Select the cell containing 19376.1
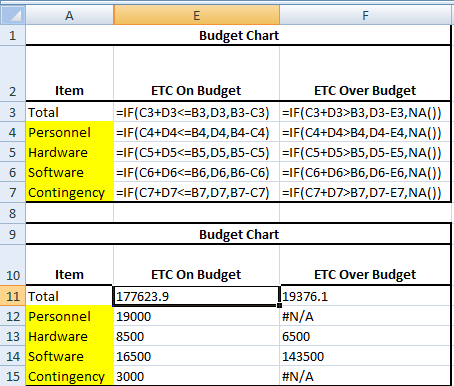This screenshot has width=454, height=386. click(365, 296)
